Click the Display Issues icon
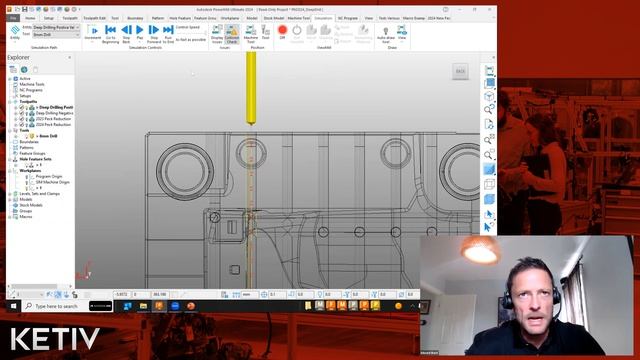The image size is (640, 360). click(x=217, y=33)
